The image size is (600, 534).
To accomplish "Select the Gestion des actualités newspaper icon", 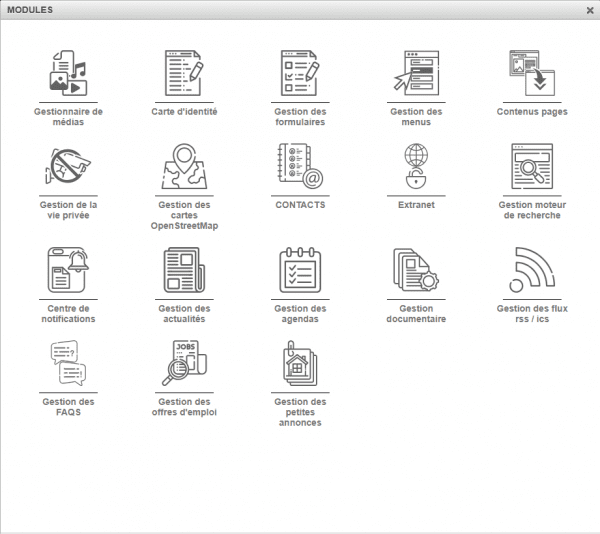I will point(184,270).
